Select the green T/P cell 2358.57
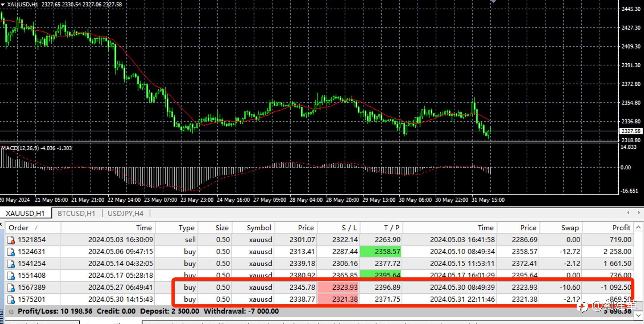 (381, 252)
